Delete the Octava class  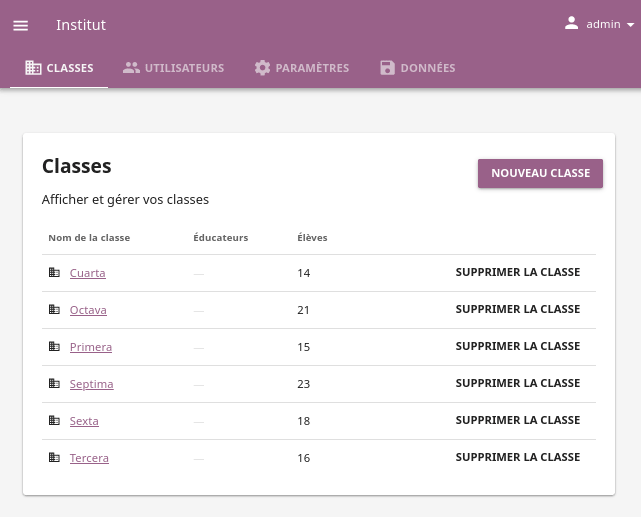pyautogui.click(x=518, y=309)
